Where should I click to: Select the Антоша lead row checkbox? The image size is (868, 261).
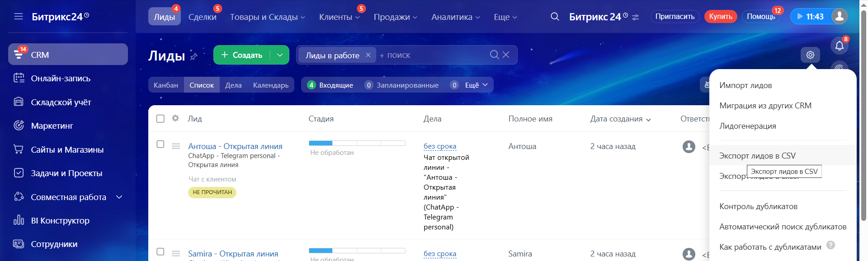(x=160, y=144)
